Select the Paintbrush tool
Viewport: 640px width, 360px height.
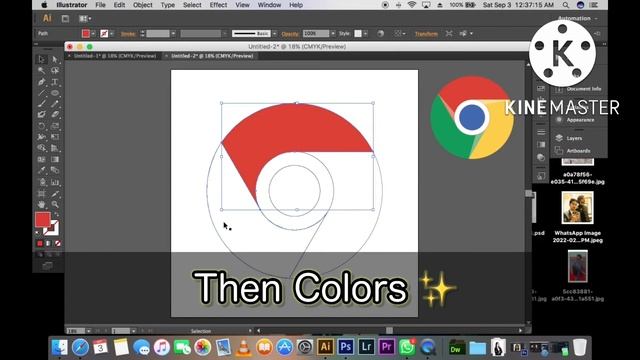tap(42, 104)
